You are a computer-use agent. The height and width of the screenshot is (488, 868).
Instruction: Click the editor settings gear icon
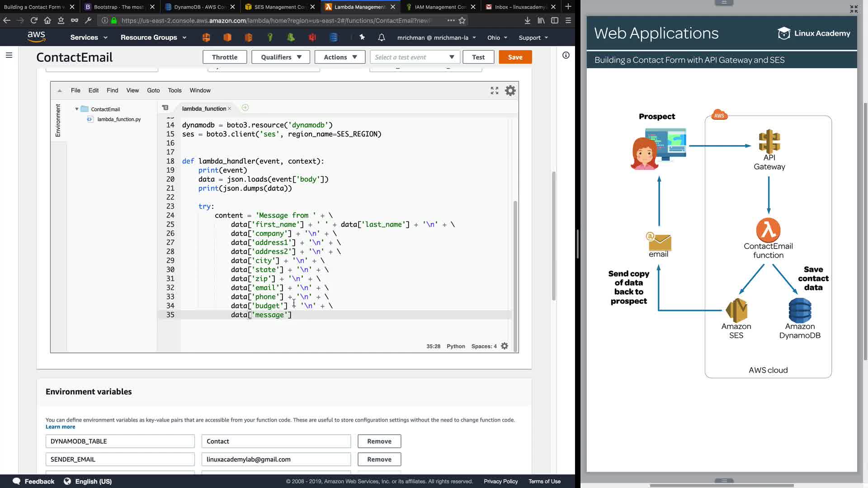point(510,90)
